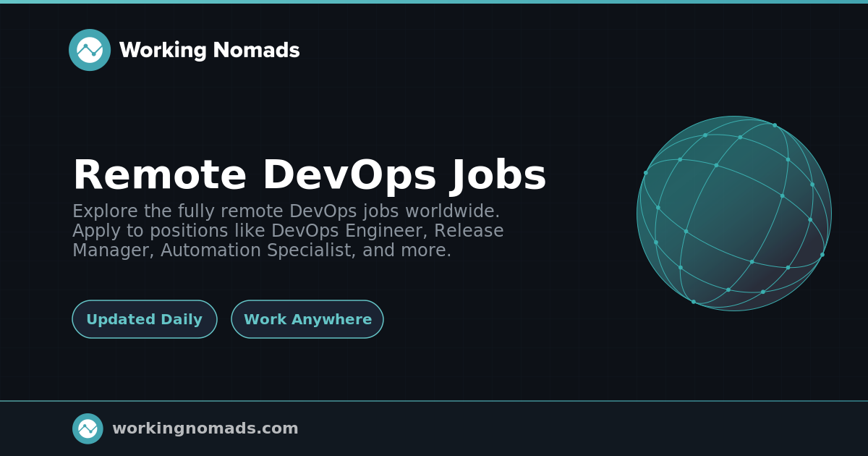Click the topmost node dot on the globe
The height and width of the screenshot is (456, 868).
tap(775, 125)
